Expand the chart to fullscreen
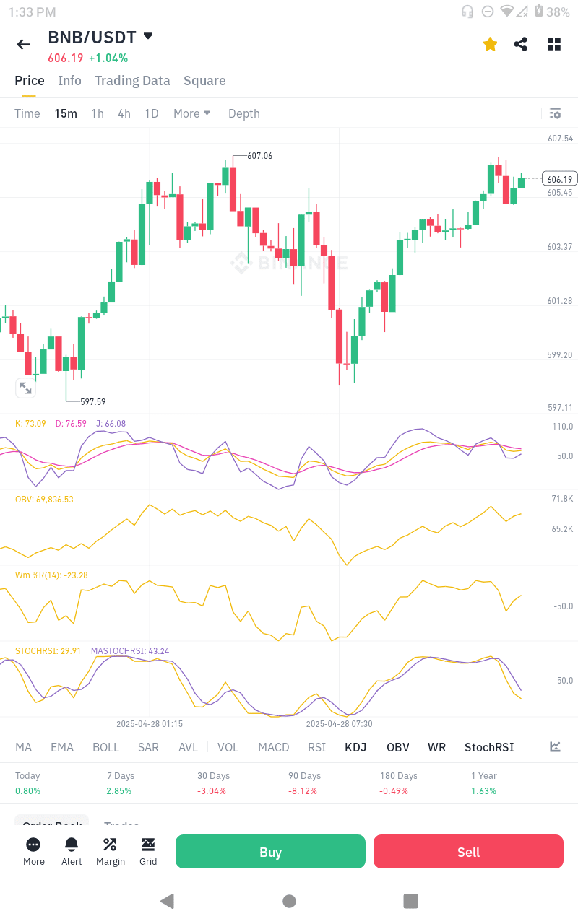 (25, 388)
